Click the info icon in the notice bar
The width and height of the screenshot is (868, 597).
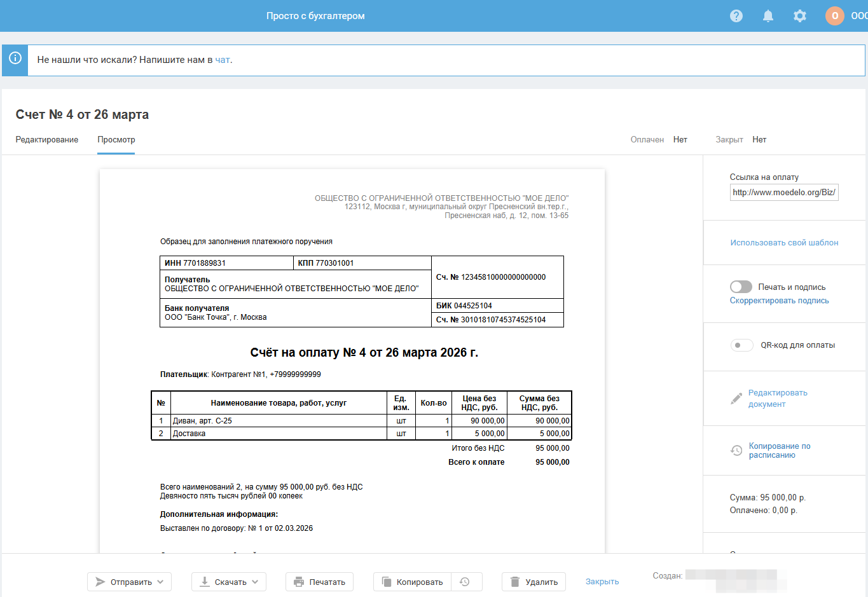[15, 58]
